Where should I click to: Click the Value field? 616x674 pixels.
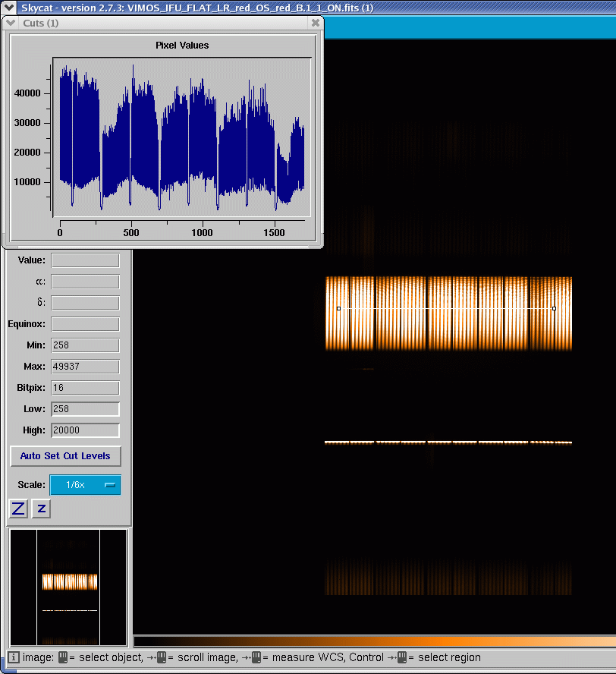click(x=85, y=260)
